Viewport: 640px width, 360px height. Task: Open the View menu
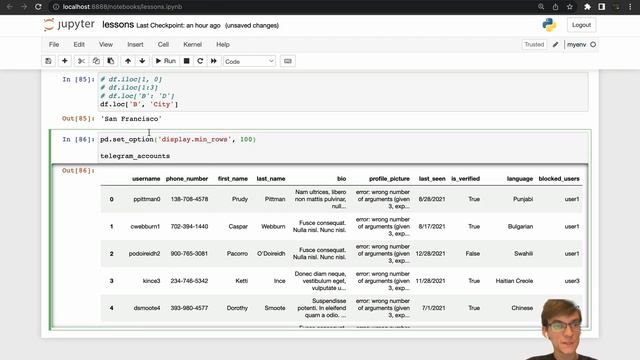(106, 44)
